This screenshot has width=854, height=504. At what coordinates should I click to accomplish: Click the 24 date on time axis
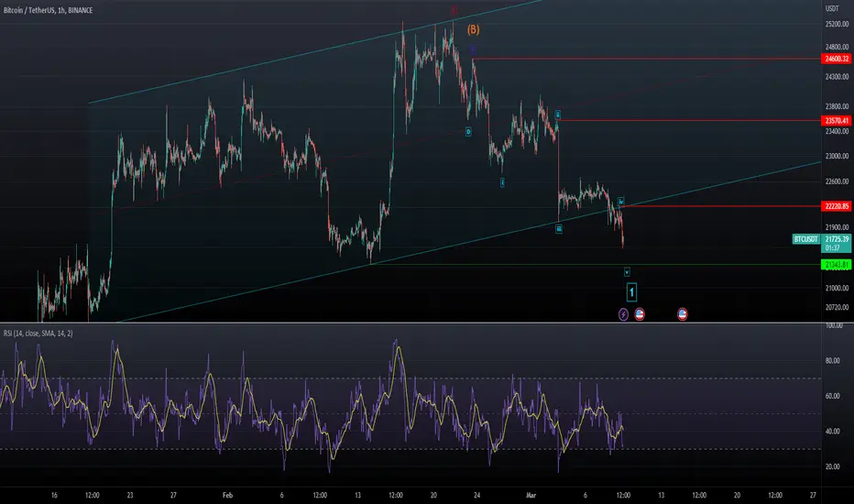point(476,495)
